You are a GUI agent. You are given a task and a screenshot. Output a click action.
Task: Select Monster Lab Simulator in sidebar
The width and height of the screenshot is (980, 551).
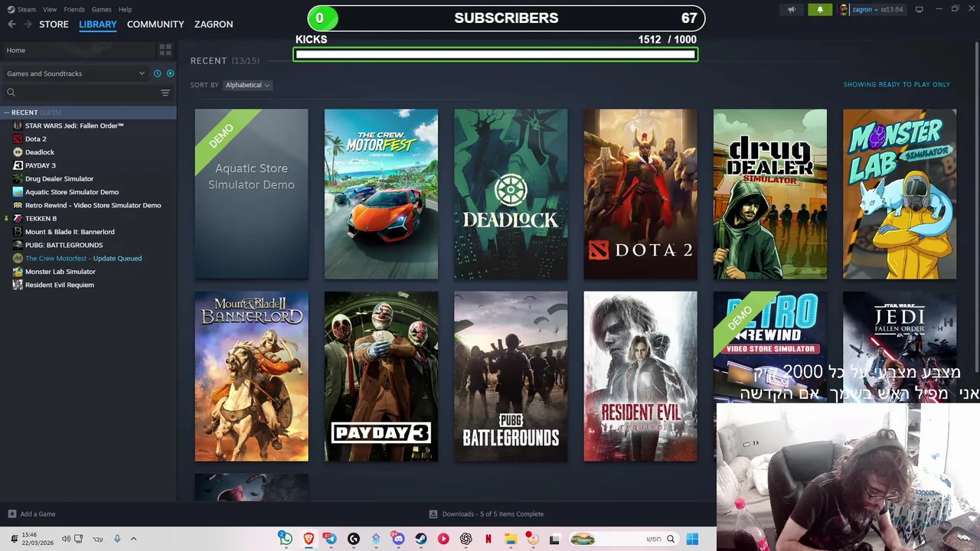[60, 271]
